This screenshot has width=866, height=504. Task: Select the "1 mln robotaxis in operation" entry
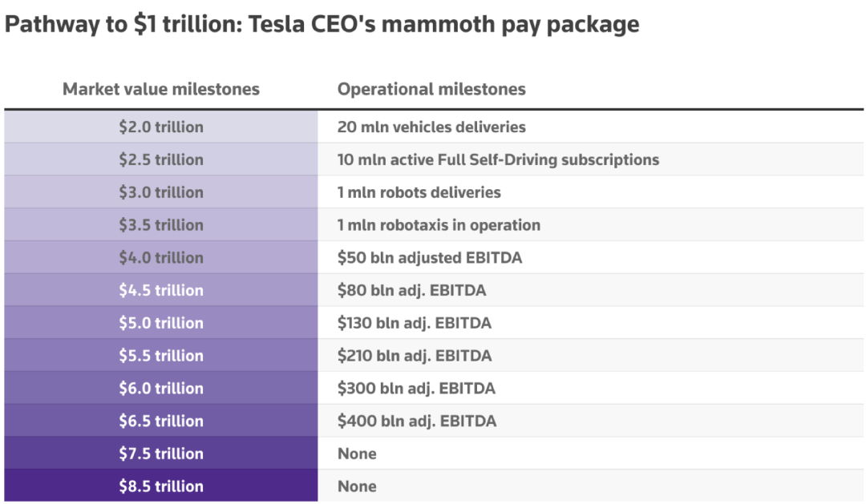[x=439, y=225]
